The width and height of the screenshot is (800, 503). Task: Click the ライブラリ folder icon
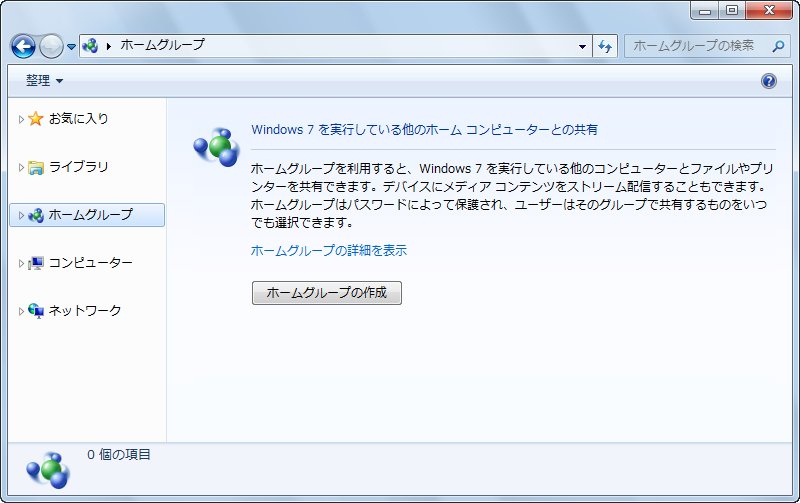(36, 167)
